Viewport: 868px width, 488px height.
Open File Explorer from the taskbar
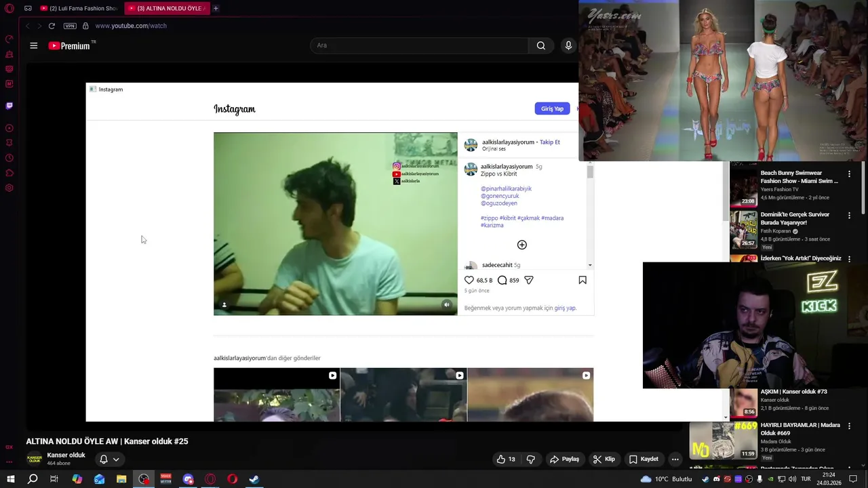click(x=121, y=479)
